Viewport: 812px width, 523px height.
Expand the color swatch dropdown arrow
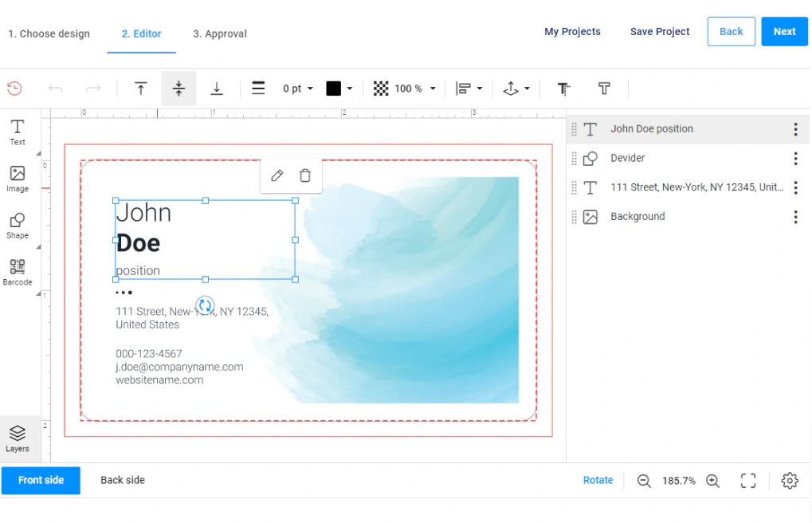tap(350, 88)
